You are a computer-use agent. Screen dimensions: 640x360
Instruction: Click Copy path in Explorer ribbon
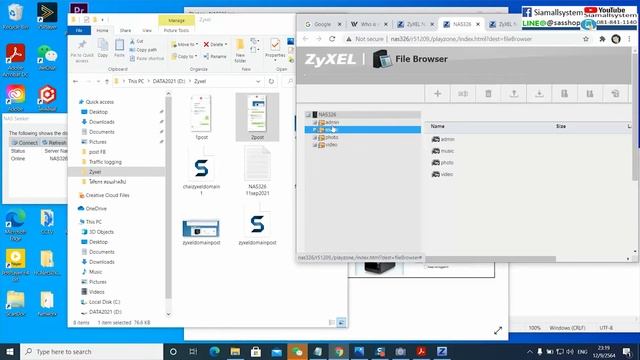click(143, 50)
